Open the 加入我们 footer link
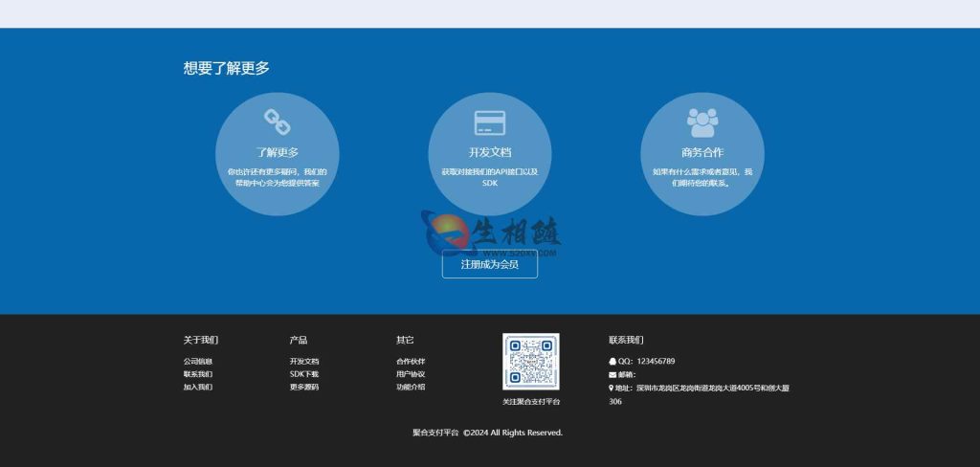Viewport: 980px width, 467px height. pos(198,387)
